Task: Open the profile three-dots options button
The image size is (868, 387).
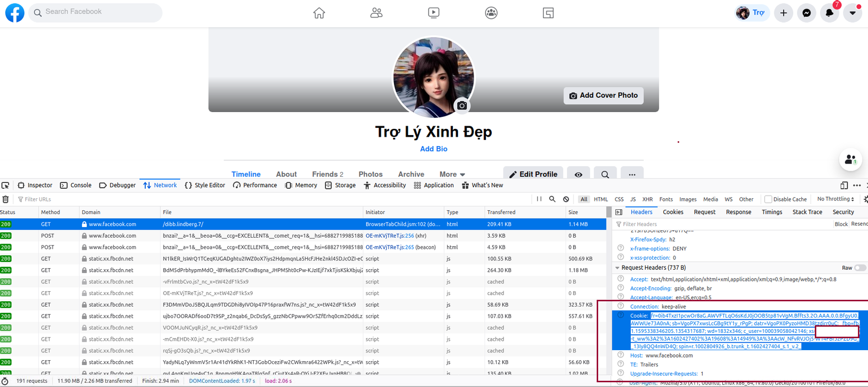Action: (x=632, y=175)
